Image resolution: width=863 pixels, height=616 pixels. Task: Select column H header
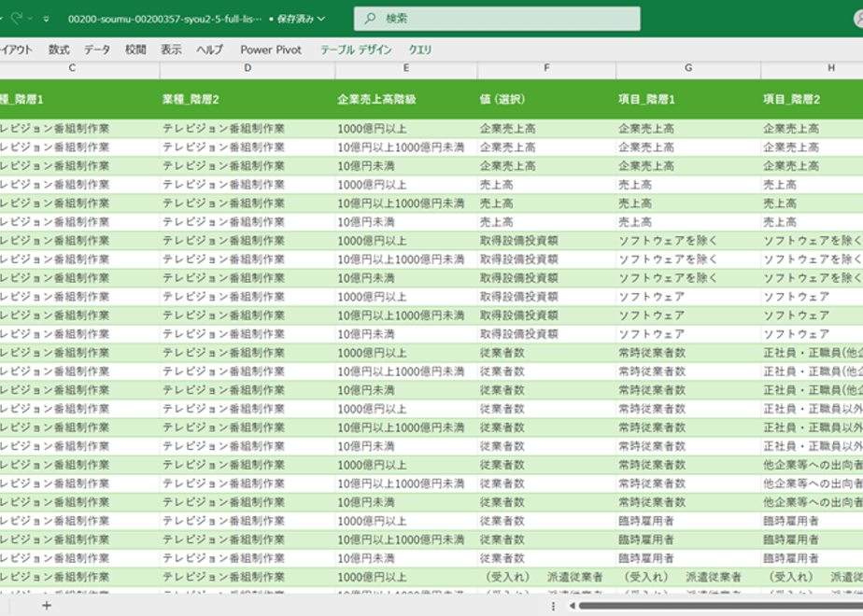click(813, 68)
